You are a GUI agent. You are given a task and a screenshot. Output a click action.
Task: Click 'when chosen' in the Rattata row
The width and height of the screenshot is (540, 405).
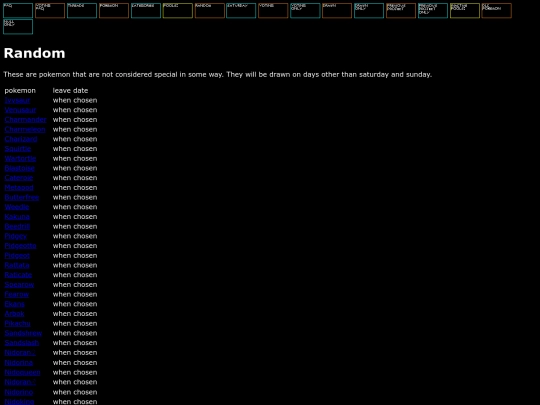[75, 265]
